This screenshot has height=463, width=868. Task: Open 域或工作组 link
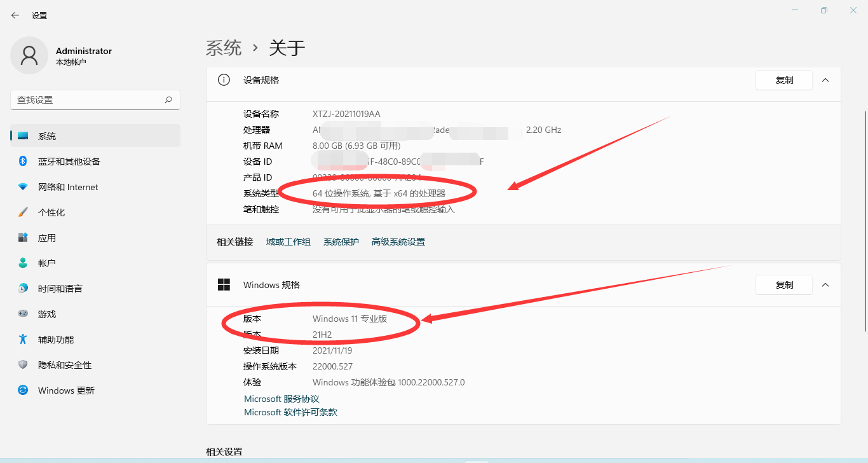[x=288, y=242]
